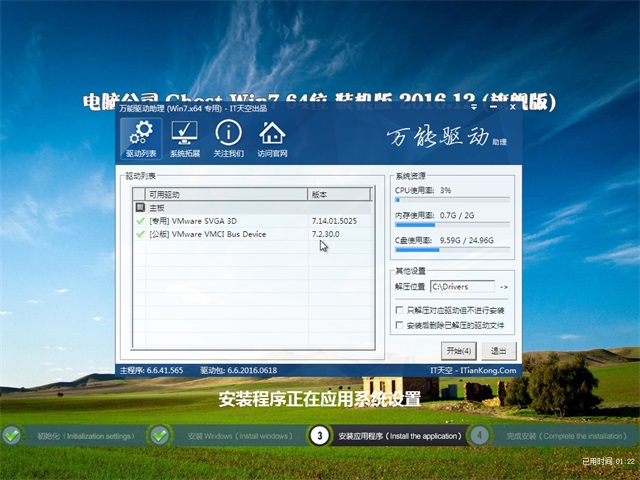Enable 只解压对应驱动但不进行安装 checkbox
Viewport: 640px width, 480px height.
[x=400, y=310]
